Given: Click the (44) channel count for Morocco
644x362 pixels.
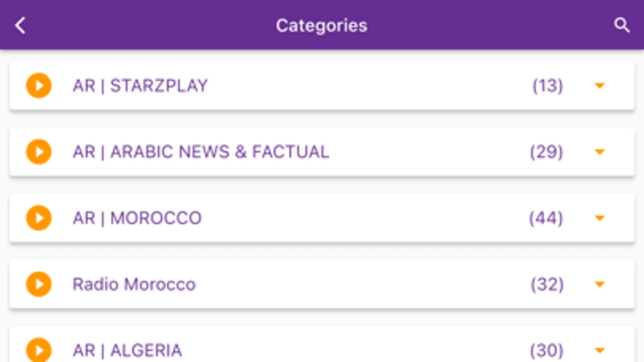Looking at the screenshot, I should point(546,218).
